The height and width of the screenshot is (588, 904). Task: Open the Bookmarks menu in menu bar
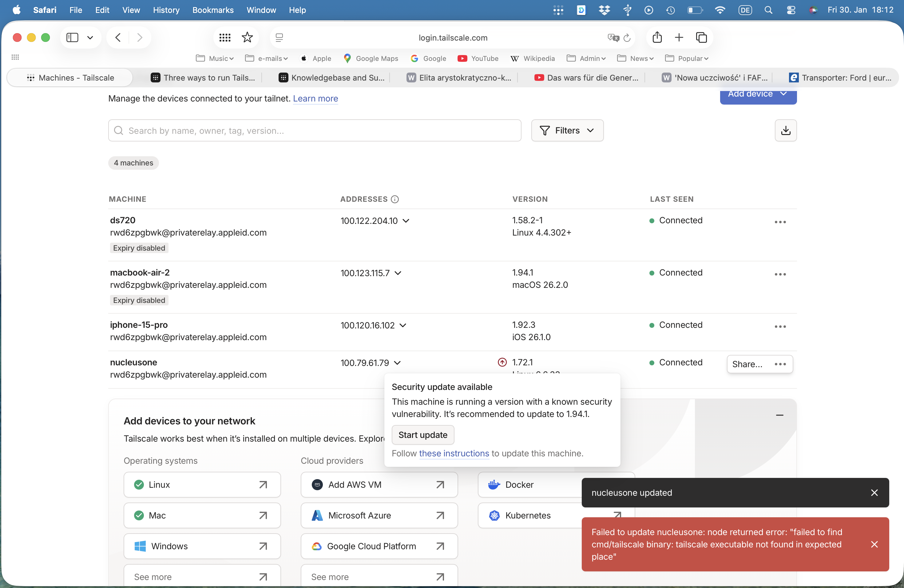[213, 10]
